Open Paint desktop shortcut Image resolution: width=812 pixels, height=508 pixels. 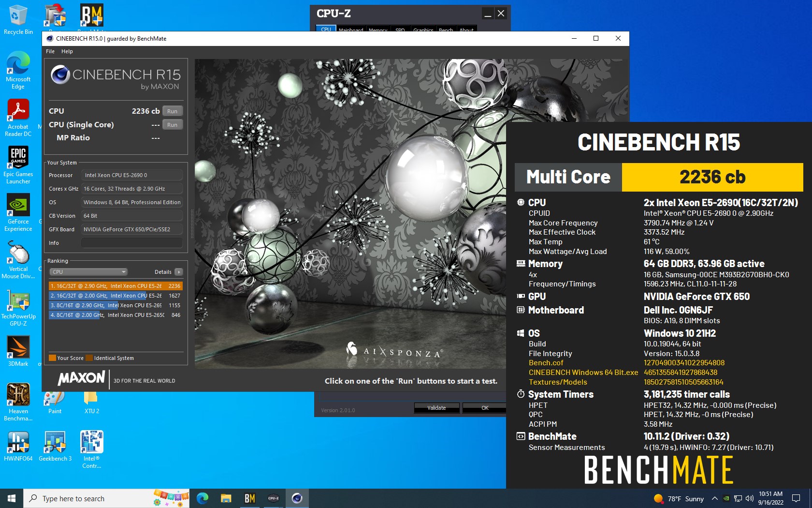click(x=55, y=402)
